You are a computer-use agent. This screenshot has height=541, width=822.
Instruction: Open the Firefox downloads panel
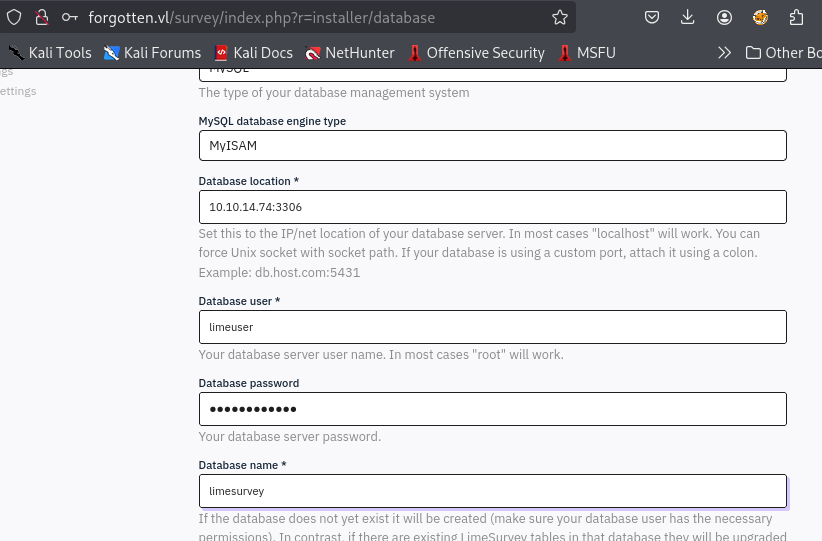pos(687,17)
